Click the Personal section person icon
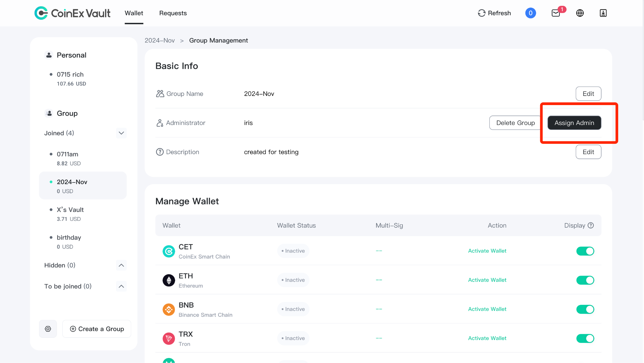This screenshot has width=644, height=363. pos(49,55)
